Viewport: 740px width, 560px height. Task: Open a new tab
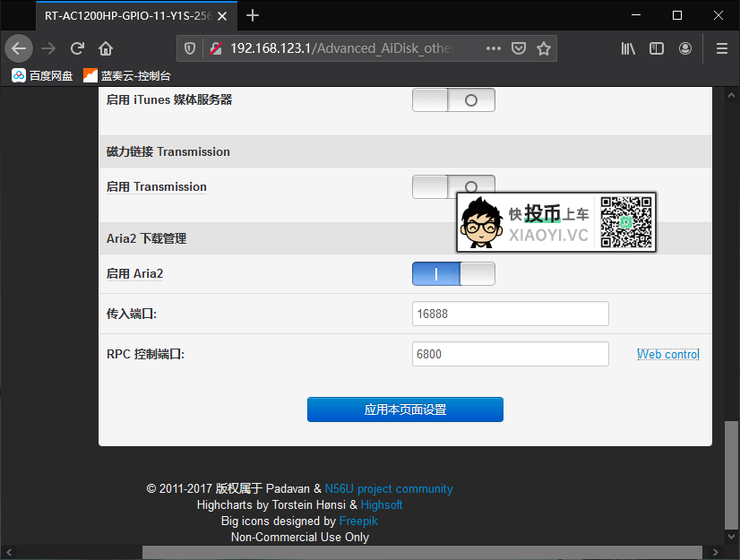253,15
